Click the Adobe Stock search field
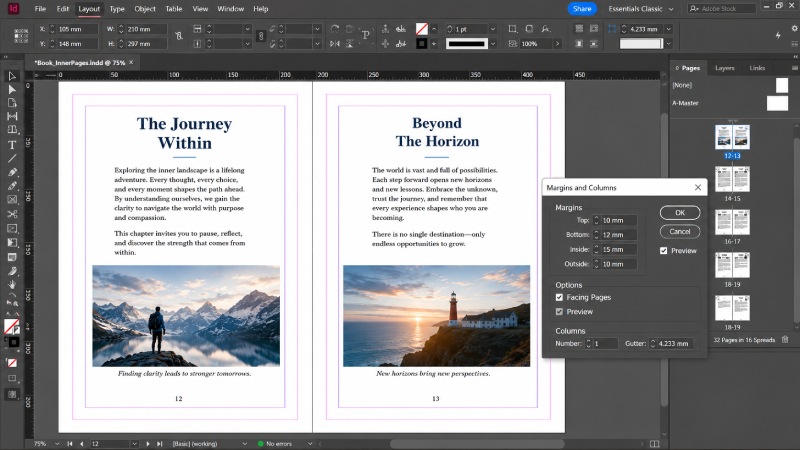Screen dimensions: 800x450 (722, 9)
